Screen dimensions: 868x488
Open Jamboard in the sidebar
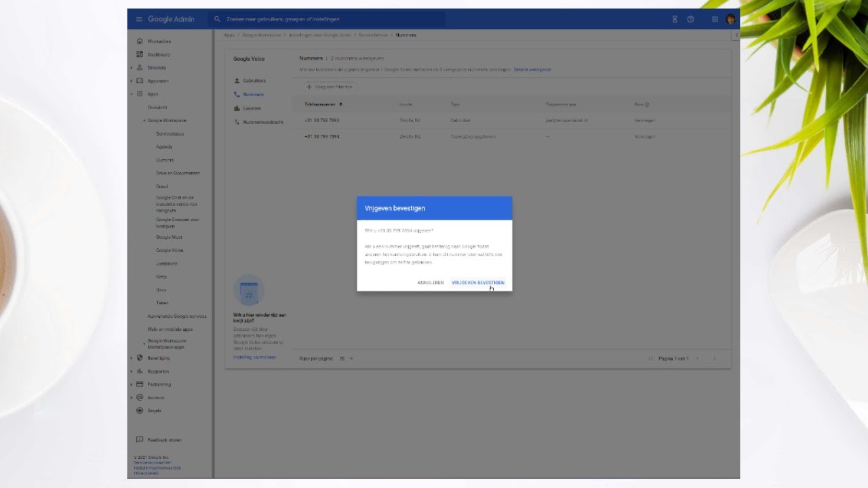pyautogui.click(x=166, y=264)
